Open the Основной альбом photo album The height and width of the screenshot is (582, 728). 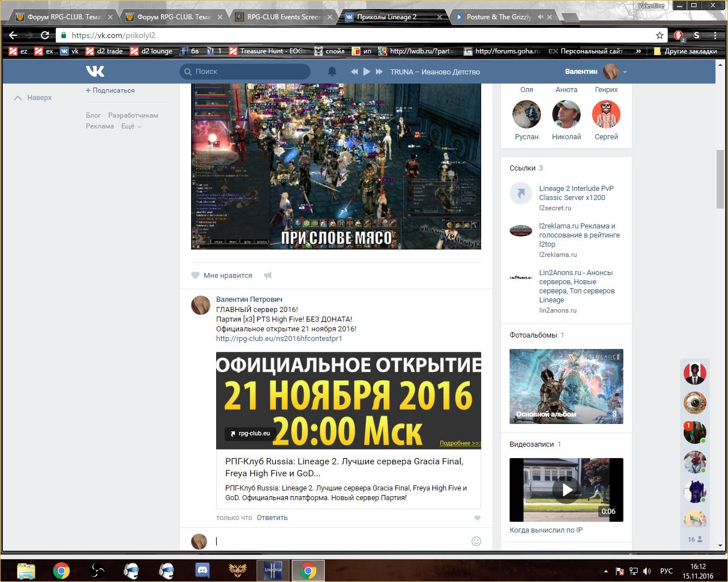(x=566, y=386)
